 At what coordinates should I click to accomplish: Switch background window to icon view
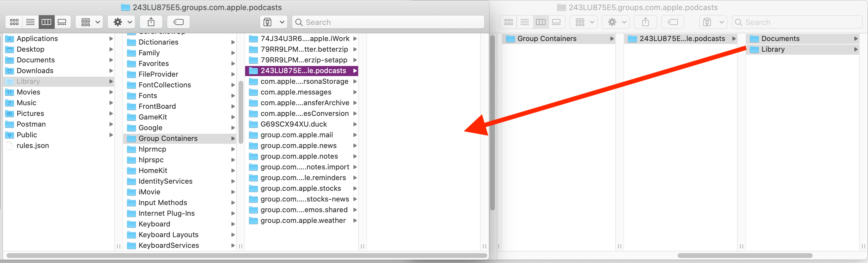[508, 22]
